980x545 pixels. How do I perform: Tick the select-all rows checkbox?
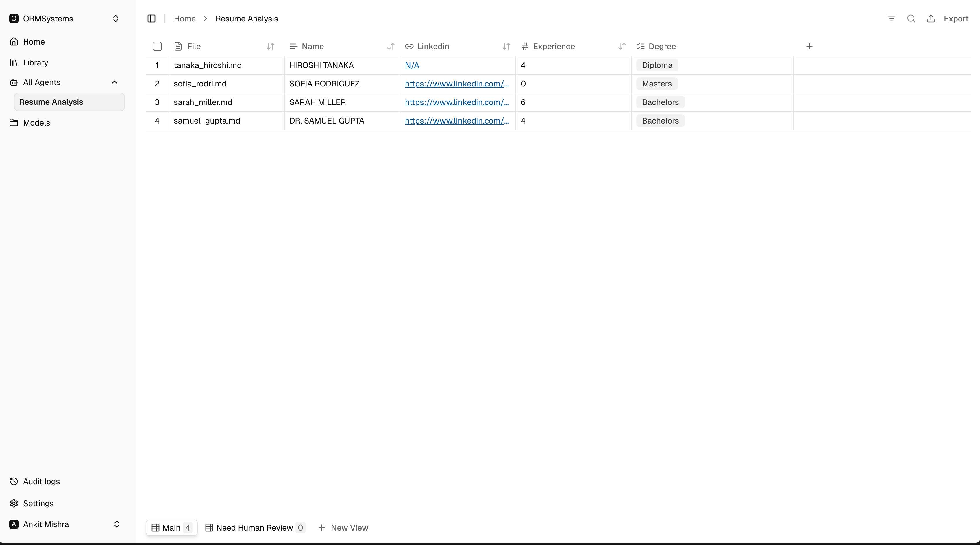click(x=157, y=47)
